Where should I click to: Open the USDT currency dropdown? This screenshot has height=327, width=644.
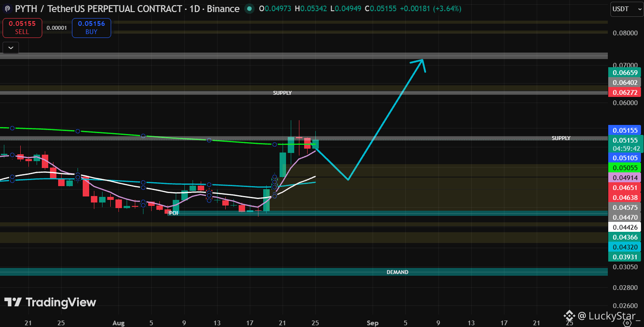(x=626, y=9)
